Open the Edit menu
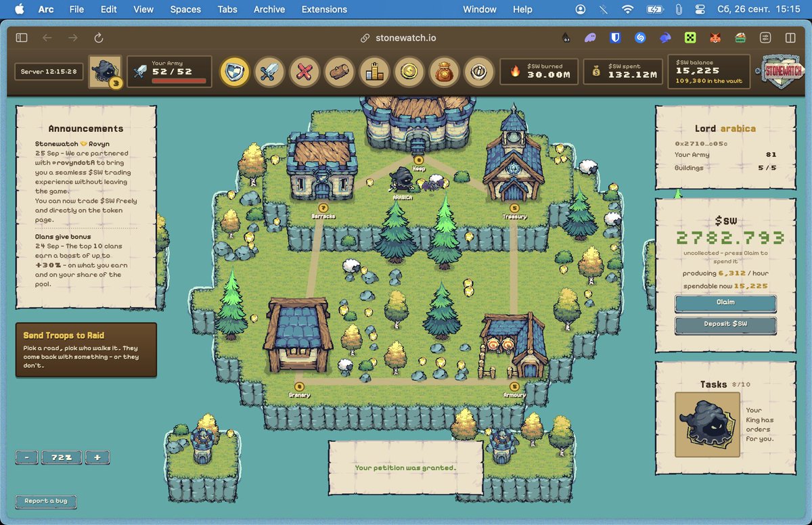This screenshot has height=525, width=812. tap(109, 9)
